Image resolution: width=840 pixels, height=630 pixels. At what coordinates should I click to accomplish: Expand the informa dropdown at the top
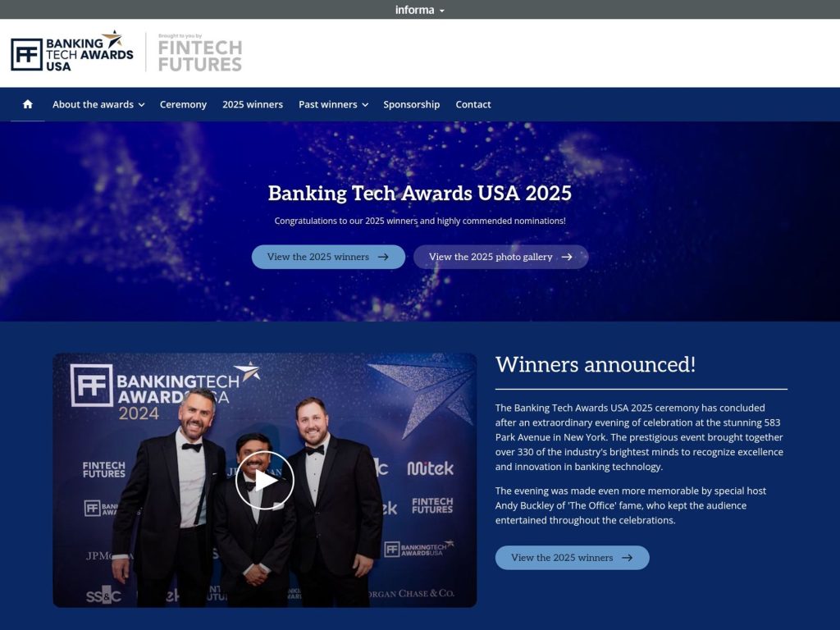coord(419,9)
